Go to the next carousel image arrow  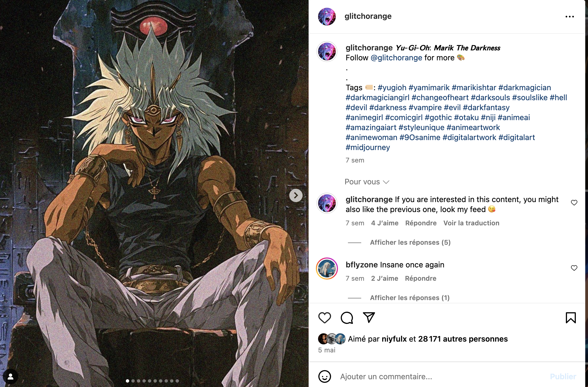(296, 195)
